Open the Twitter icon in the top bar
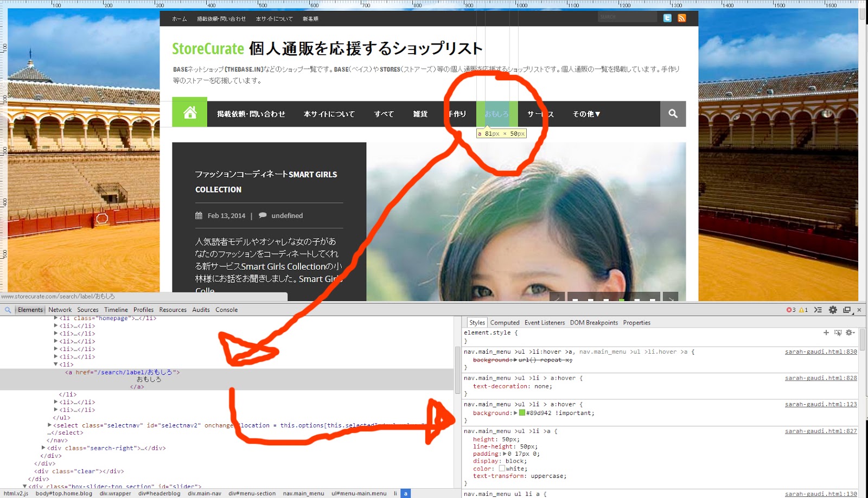This screenshot has height=498, width=868. (x=667, y=18)
